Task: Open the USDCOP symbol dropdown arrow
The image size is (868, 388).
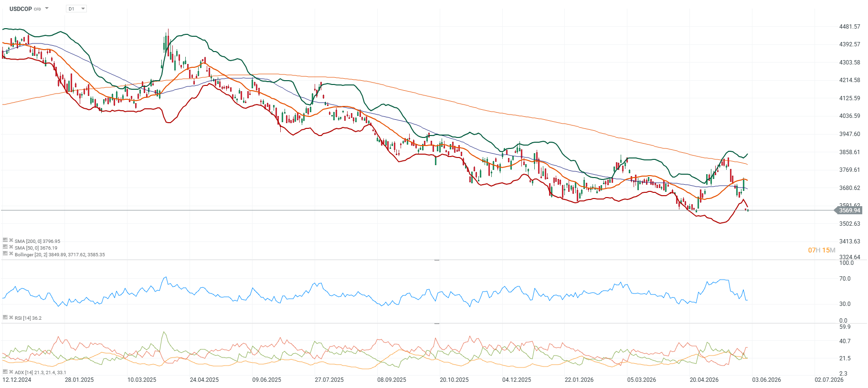Action: coord(47,9)
